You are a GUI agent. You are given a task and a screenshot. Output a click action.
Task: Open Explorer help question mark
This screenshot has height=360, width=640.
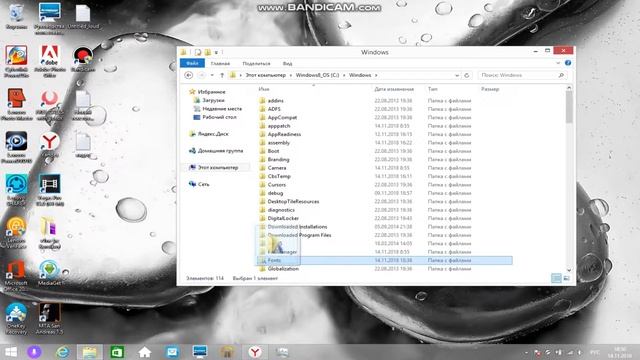click(568, 63)
